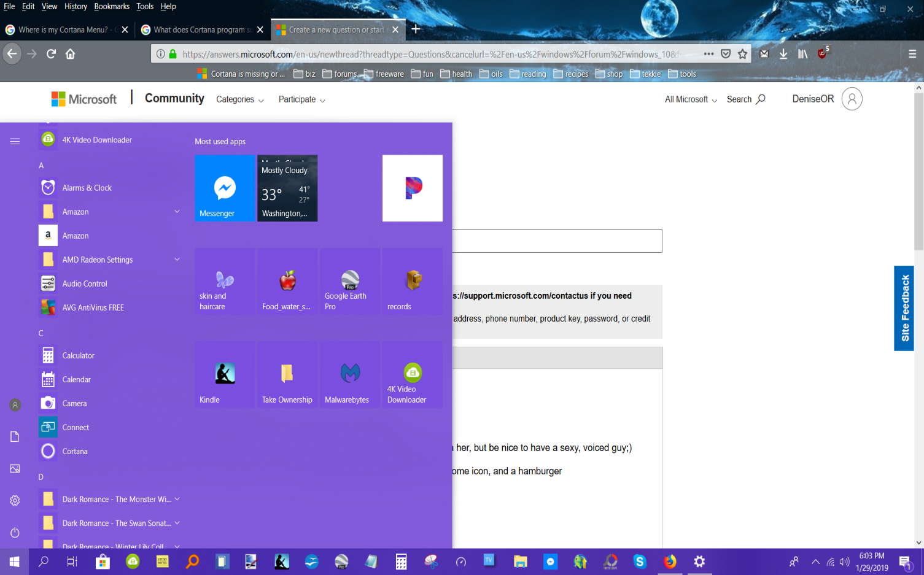
Task: Click Search on Microsoft Community
Action: (x=746, y=99)
